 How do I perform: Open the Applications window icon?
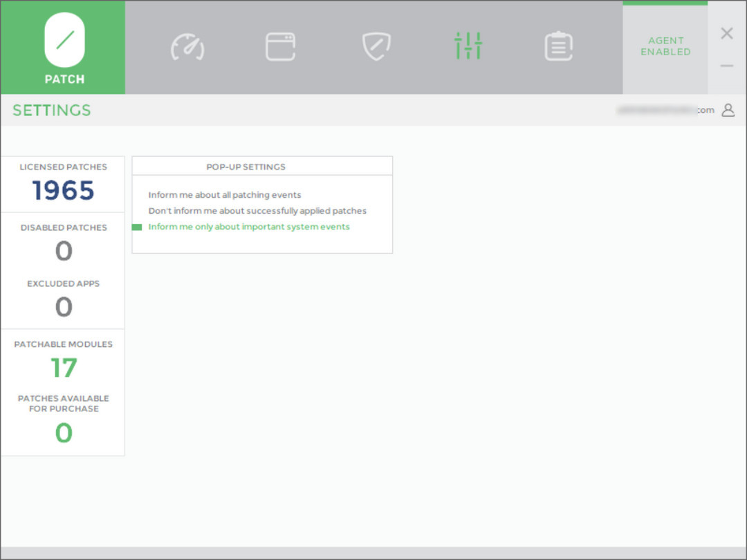point(281,47)
